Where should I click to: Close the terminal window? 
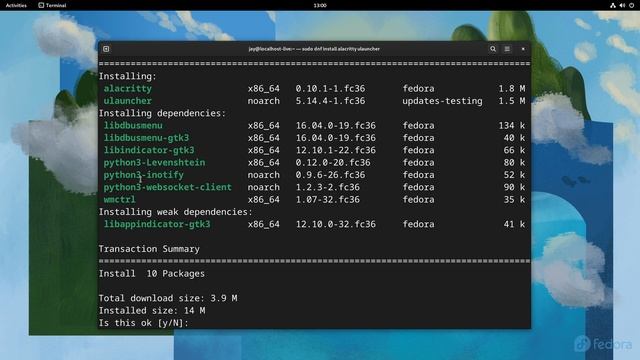523,49
